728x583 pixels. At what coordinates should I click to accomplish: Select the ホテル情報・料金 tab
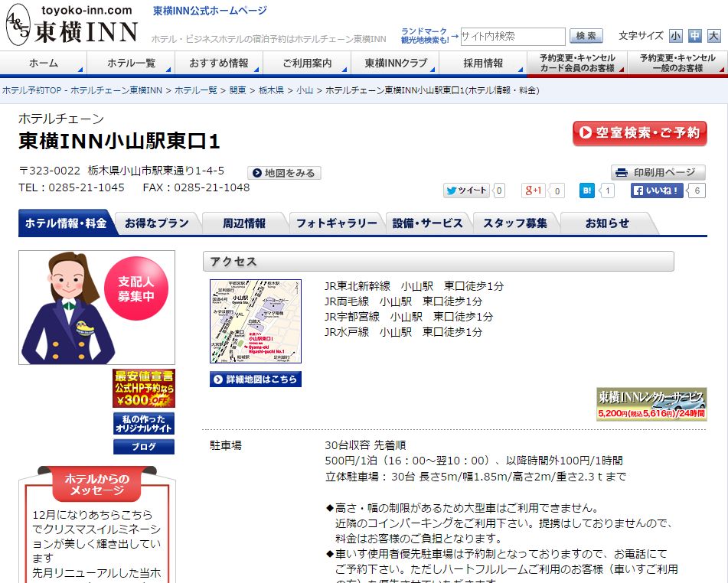(66, 223)
